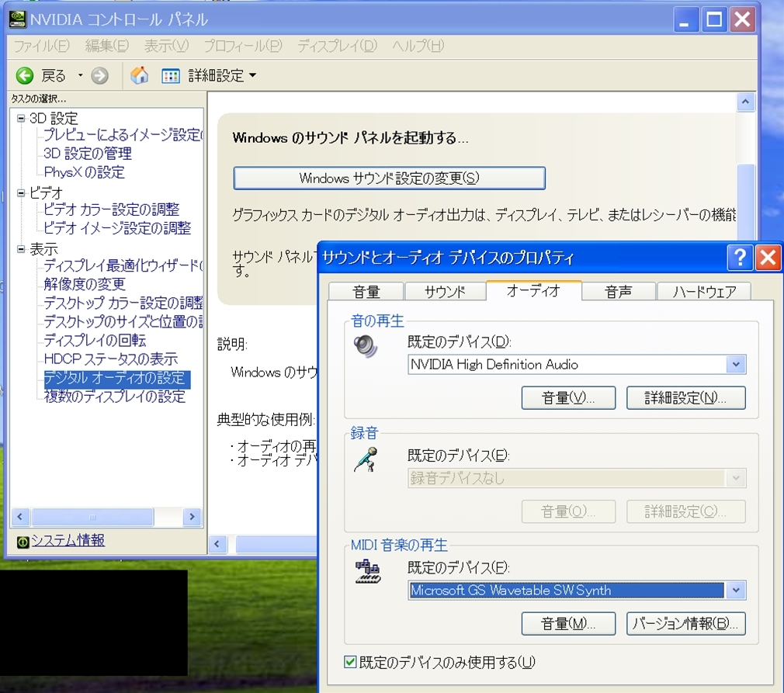Open the 編集(E) menu

point(107,46)
